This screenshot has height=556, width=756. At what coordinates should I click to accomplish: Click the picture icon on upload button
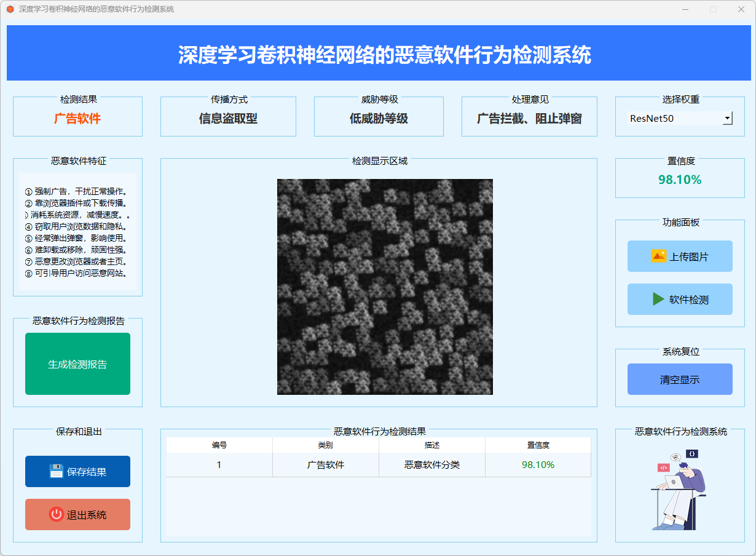(x=658, y=256)
